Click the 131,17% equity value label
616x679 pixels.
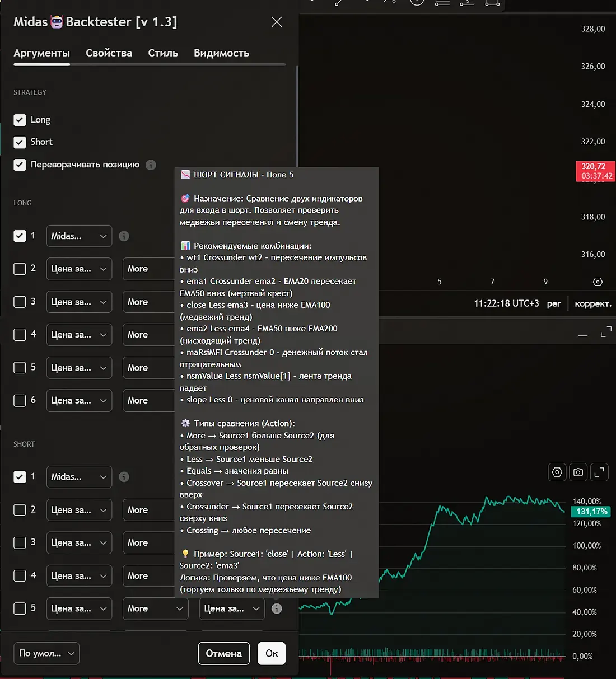pos(592,512)
